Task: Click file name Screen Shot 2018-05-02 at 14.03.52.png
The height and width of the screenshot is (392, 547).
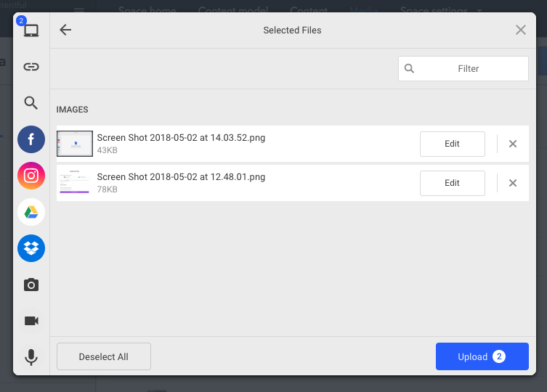Action: click(x=181, y=138)
